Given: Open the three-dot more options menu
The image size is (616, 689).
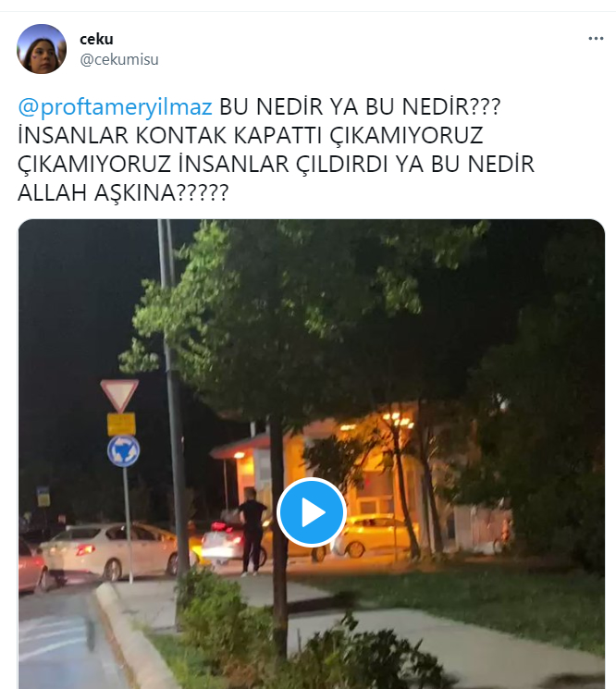Looking at the screenshot, I should (596, 39).
